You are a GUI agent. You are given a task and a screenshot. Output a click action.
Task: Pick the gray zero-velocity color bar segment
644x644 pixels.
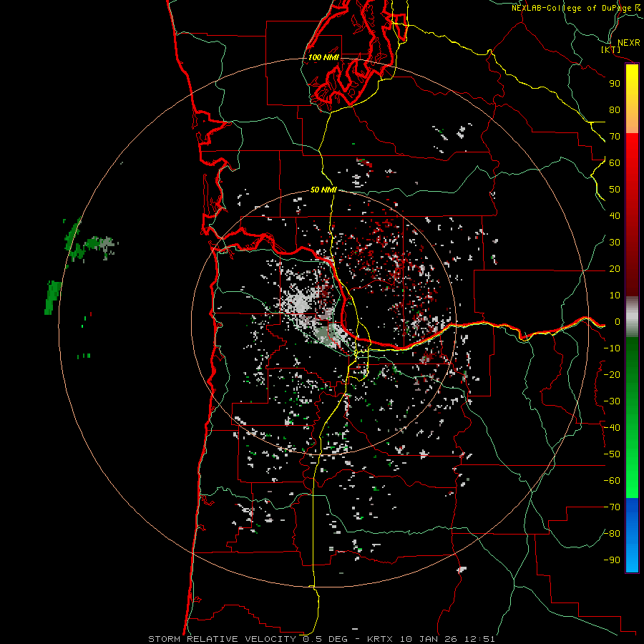(632, 317)
